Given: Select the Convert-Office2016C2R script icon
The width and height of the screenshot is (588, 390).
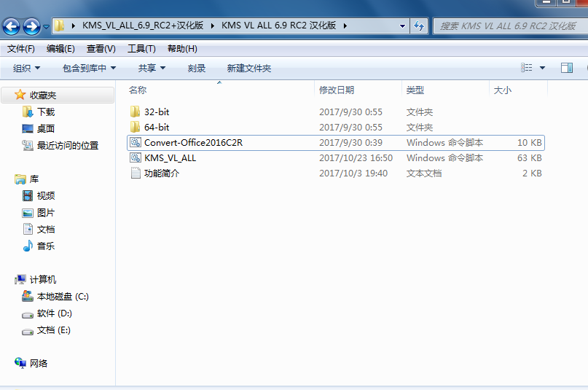Looking at the screenshot, I should tap(136, 142).
